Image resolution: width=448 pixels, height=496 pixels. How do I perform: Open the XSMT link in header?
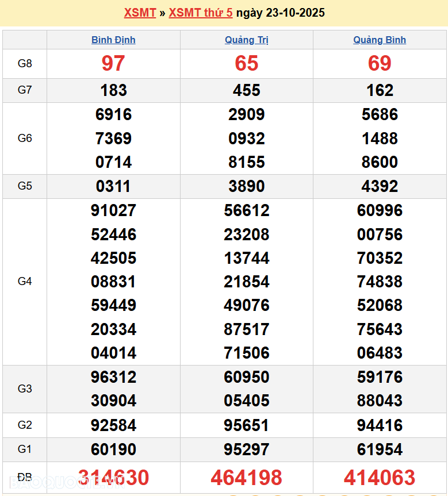[140, 13]
